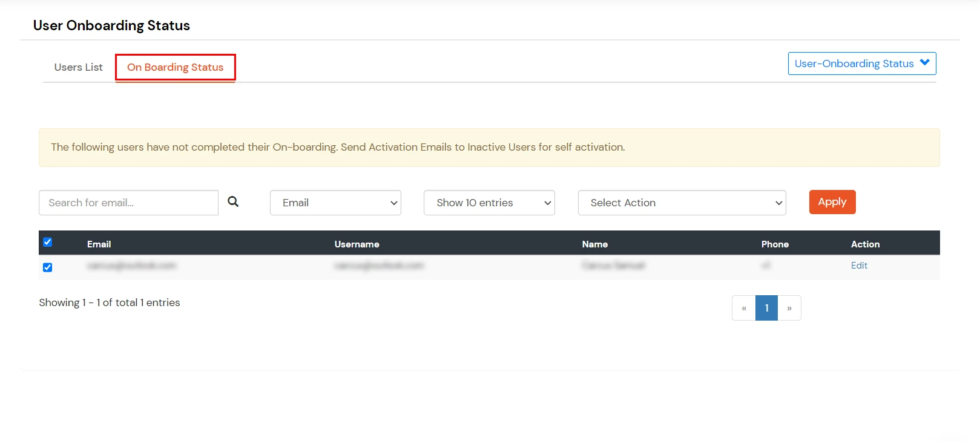The height and width of the screenshot is (441, 980).
Task: Click the search magnifier icon
Action: [x=233, y=202]
